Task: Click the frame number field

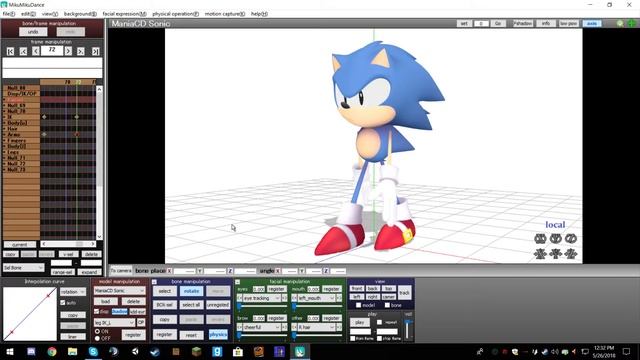Action: point(52,50)
